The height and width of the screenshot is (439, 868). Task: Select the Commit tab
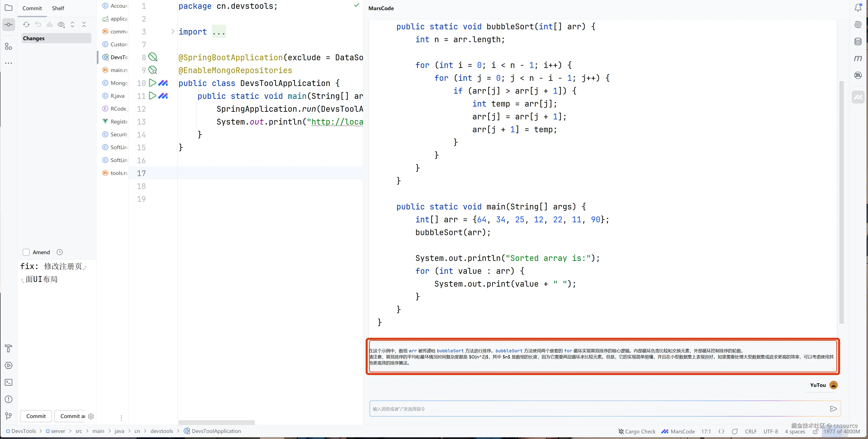[x=32, y=8]
